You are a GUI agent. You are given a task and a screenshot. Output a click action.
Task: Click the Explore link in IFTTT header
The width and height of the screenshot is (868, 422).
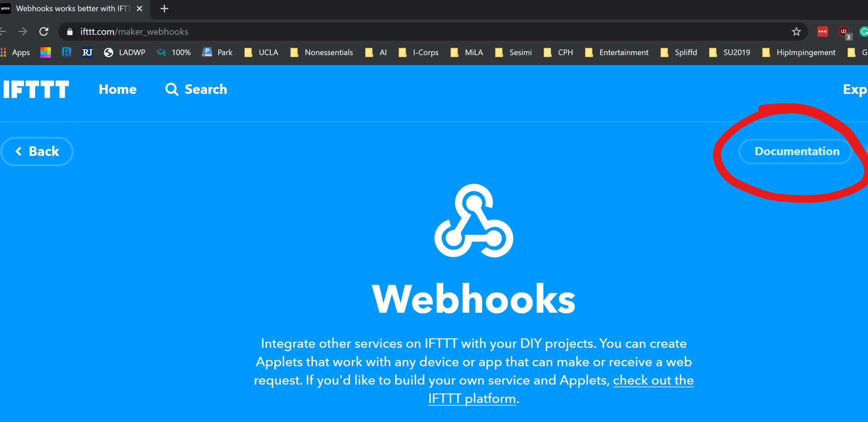click(x=855, y=90)
